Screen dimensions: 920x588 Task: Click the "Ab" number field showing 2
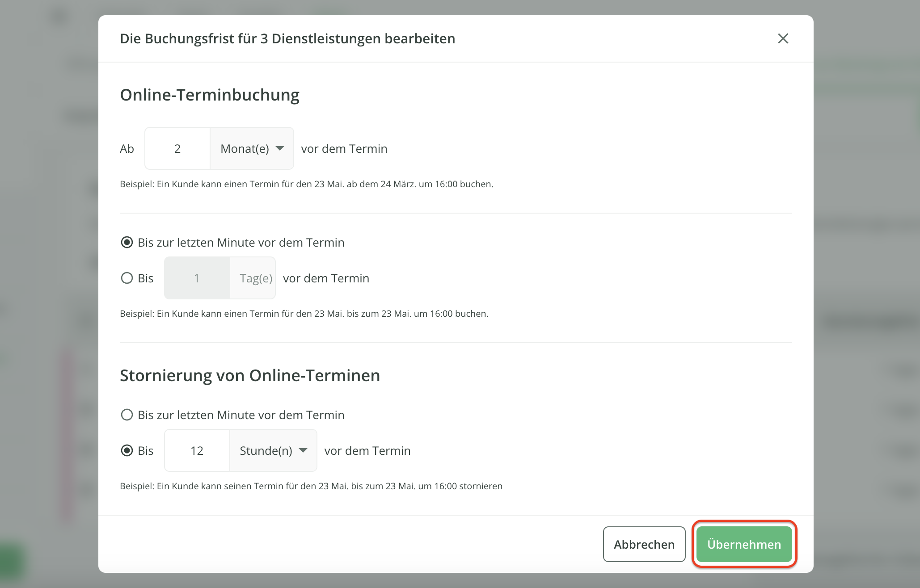tap(177, 148)
